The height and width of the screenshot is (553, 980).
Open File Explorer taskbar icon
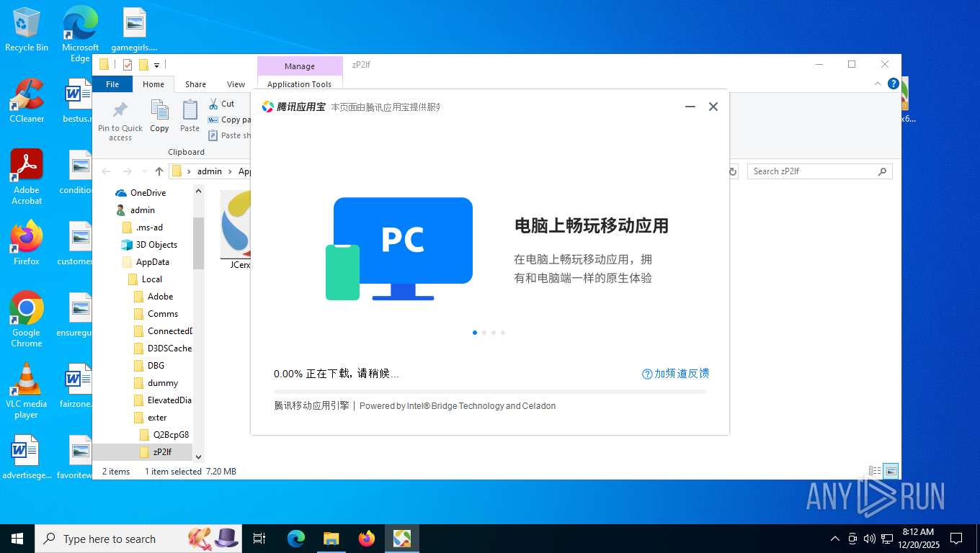[x=331, y=539]
